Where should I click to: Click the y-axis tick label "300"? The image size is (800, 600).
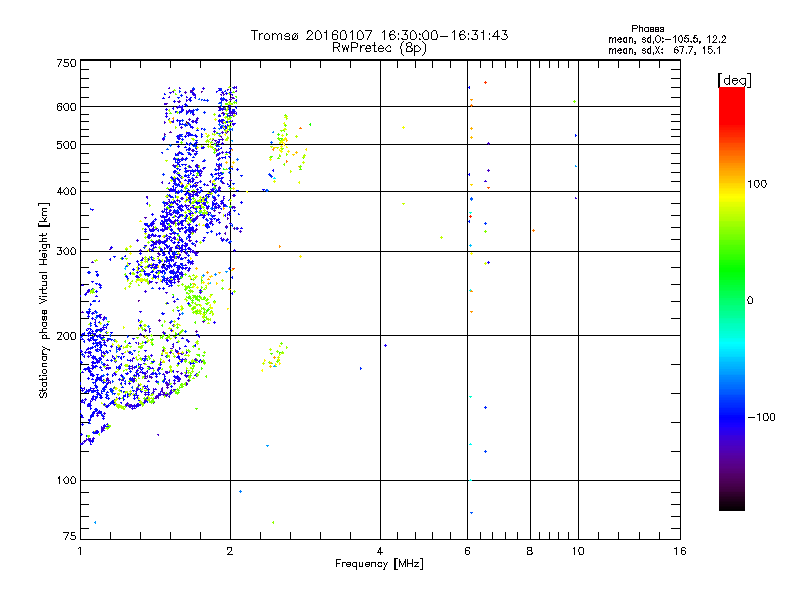[66, 252]
